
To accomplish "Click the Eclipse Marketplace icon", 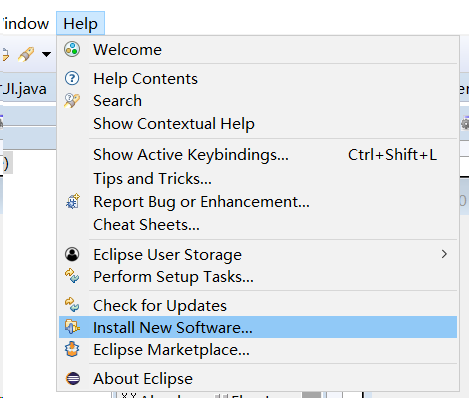I will pos(72,349).
